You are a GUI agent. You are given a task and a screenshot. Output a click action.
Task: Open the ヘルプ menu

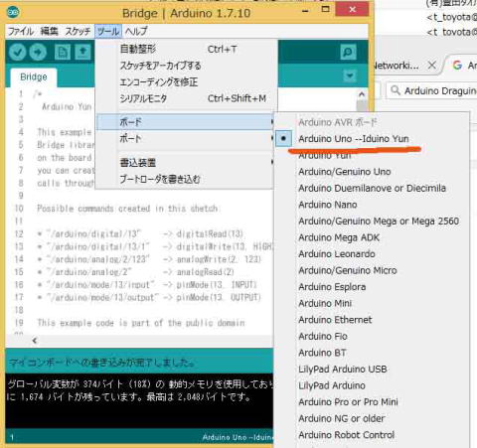point(136,32)
